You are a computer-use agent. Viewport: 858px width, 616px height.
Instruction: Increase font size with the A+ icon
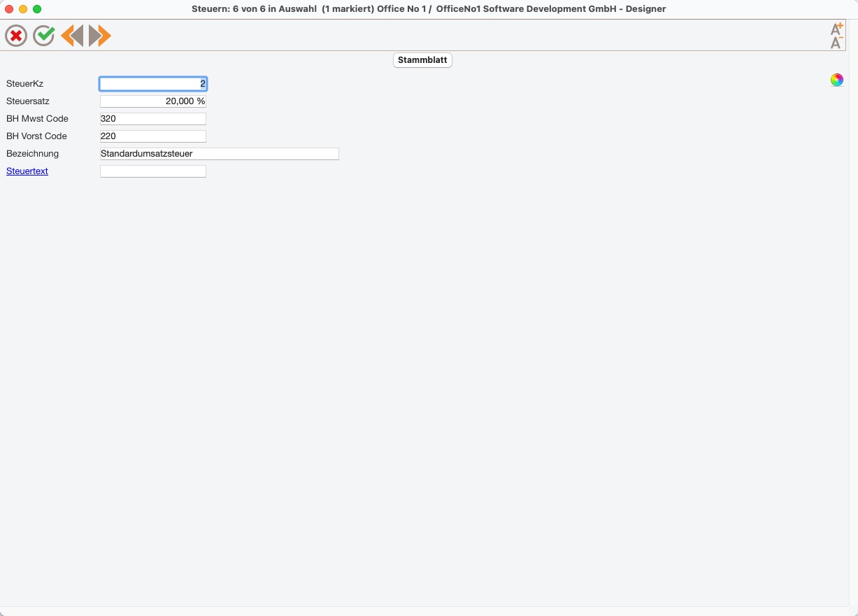point(836,29)
